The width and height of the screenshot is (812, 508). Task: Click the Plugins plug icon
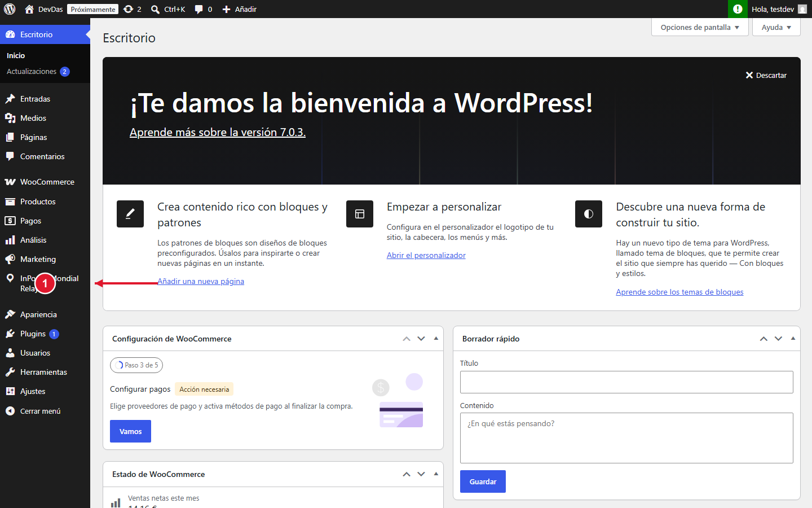[10, 334]
